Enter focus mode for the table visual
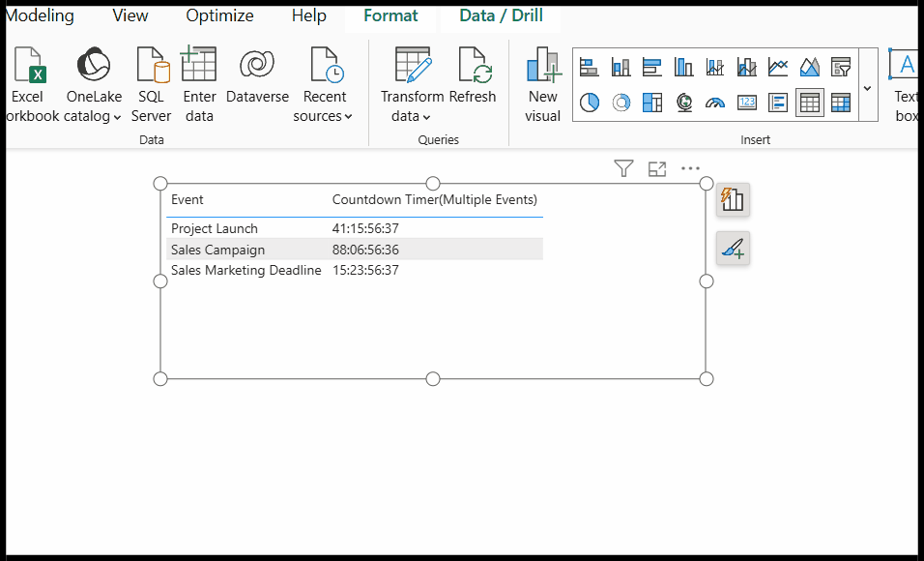The image size is (924, 561). pos(657,169)
